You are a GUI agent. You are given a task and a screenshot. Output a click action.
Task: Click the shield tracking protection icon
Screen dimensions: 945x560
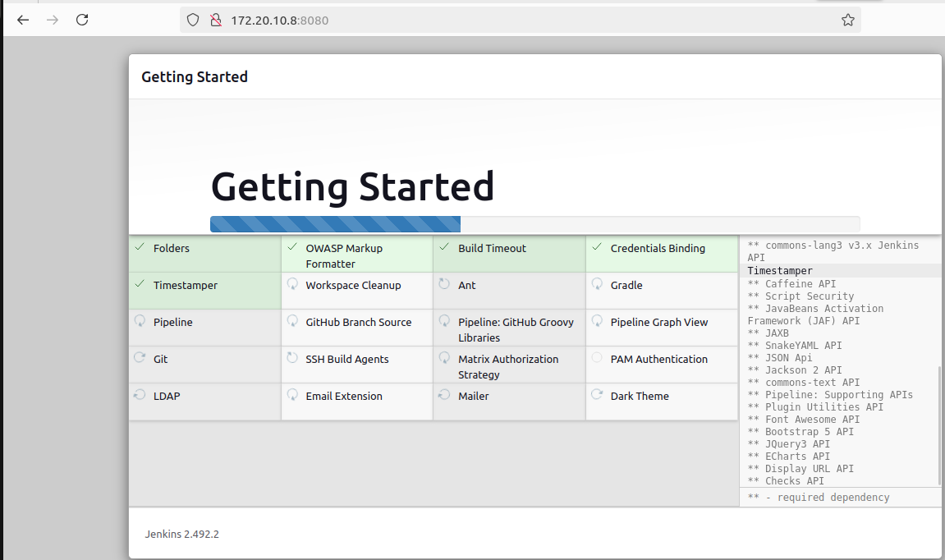point(193,20)
